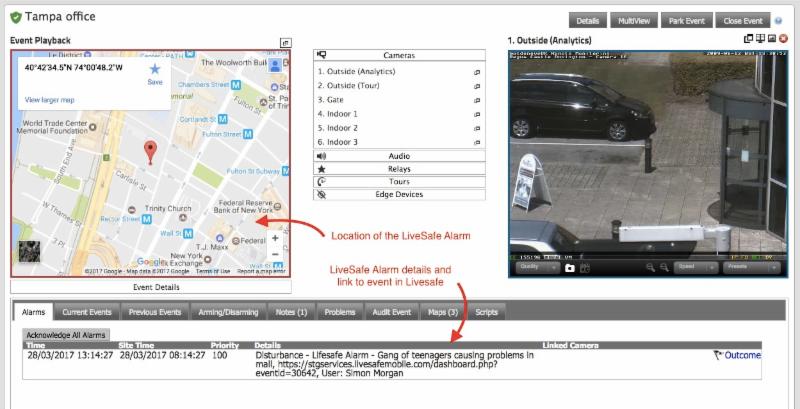
Task: Zoom in on the map
Action: coord(275,238)
